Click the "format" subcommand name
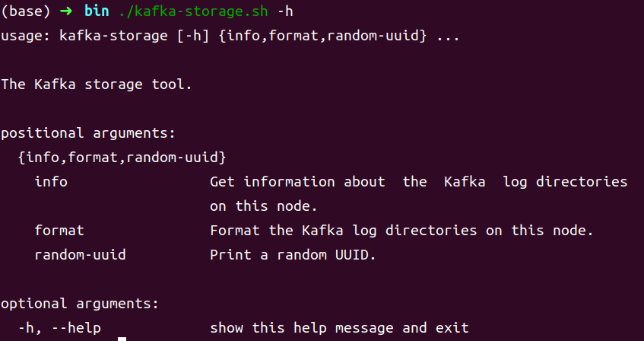This screenshot has height=341, width=644. click(x=59, y=231)
